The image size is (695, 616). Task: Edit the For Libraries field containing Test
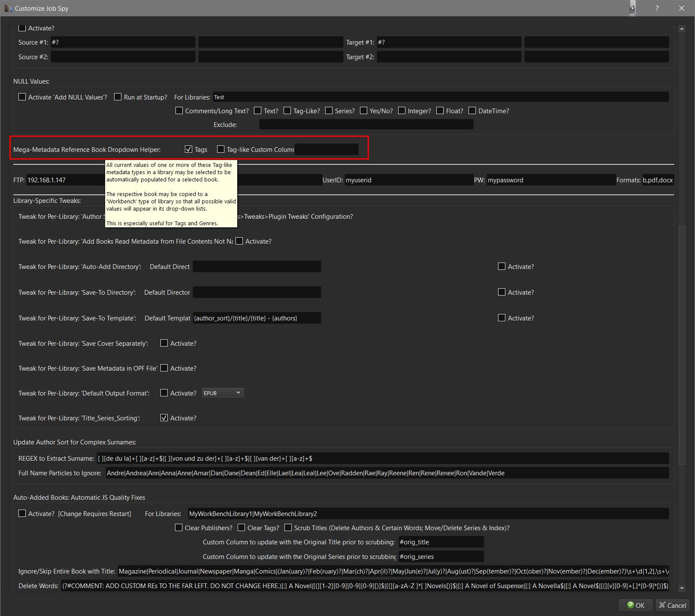[x=441, y=97]
